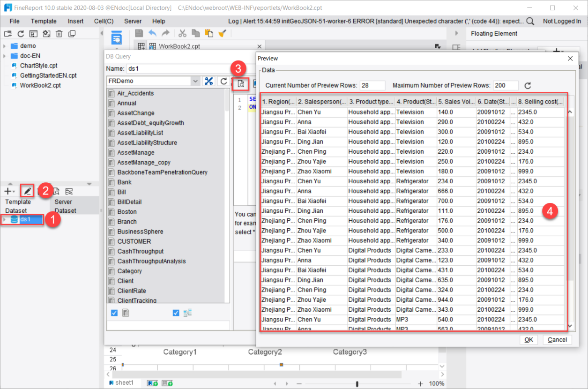Click the Preview table vertical scrollbar

click(x=570, y=218)
